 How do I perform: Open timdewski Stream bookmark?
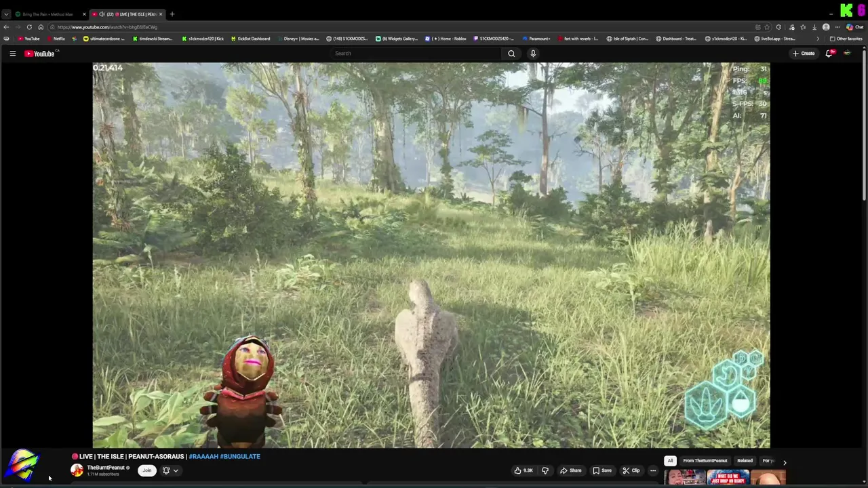153,39
